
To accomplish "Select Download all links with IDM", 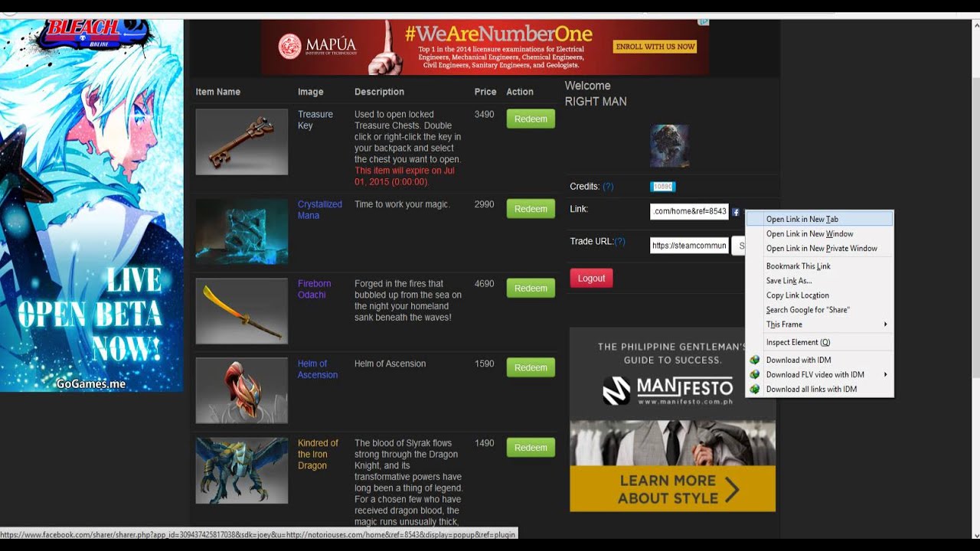I will [x=819, y=389].
